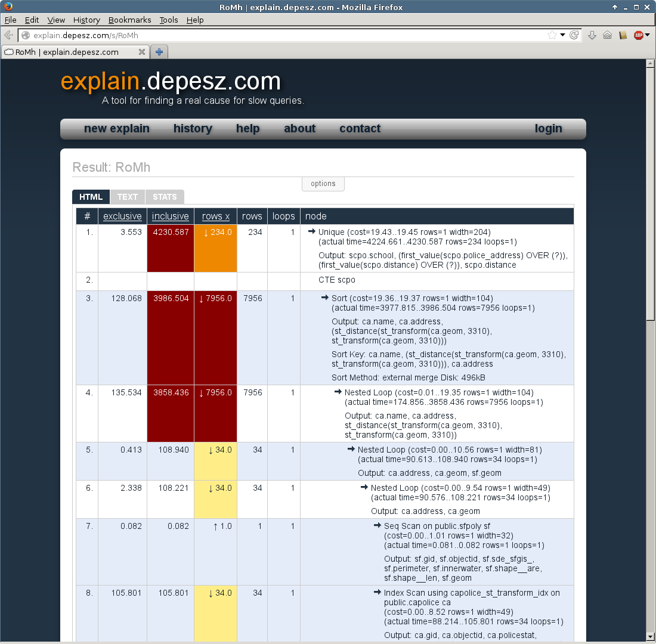Click the vertical scrollbar thumb
The width and height of the screenshot is (656, 644).
point(650,194)
